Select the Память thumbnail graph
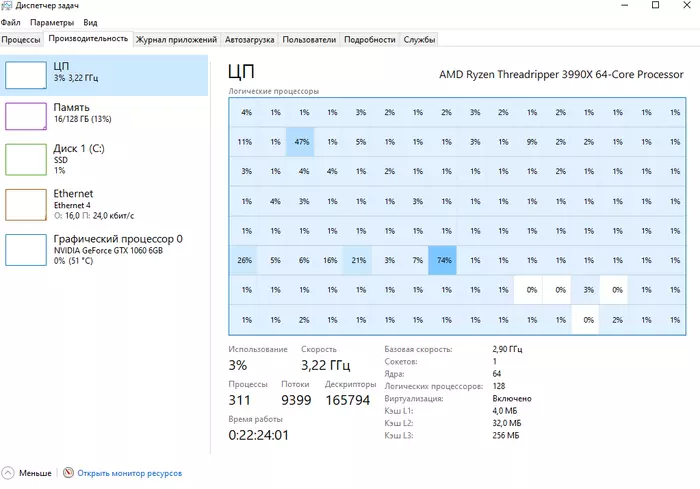The height and width of the screenshot is (489, 700). click(26, 116)
